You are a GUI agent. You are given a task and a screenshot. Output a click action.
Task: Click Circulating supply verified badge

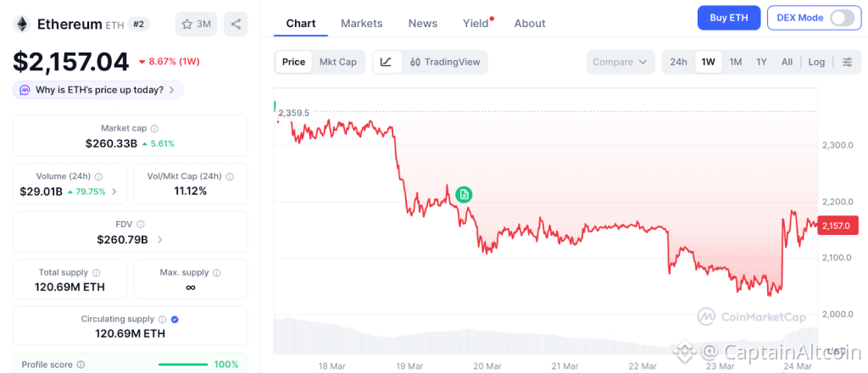coord(175,320)
